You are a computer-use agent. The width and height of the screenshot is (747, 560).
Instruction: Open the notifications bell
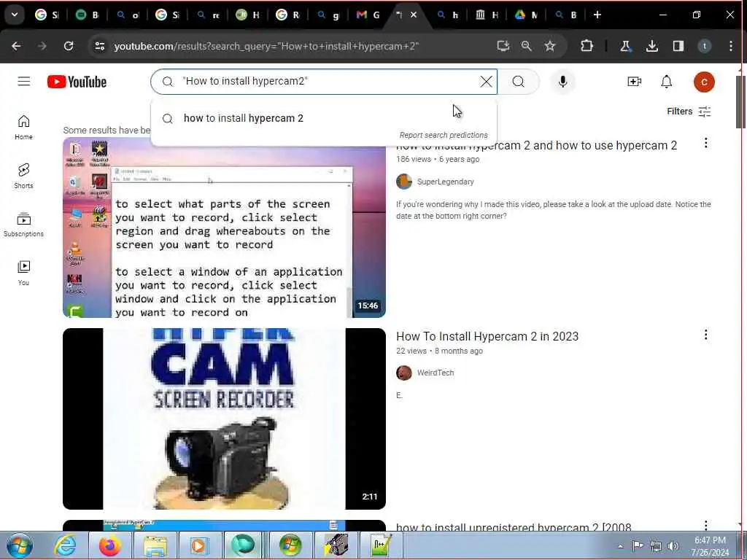667,82
